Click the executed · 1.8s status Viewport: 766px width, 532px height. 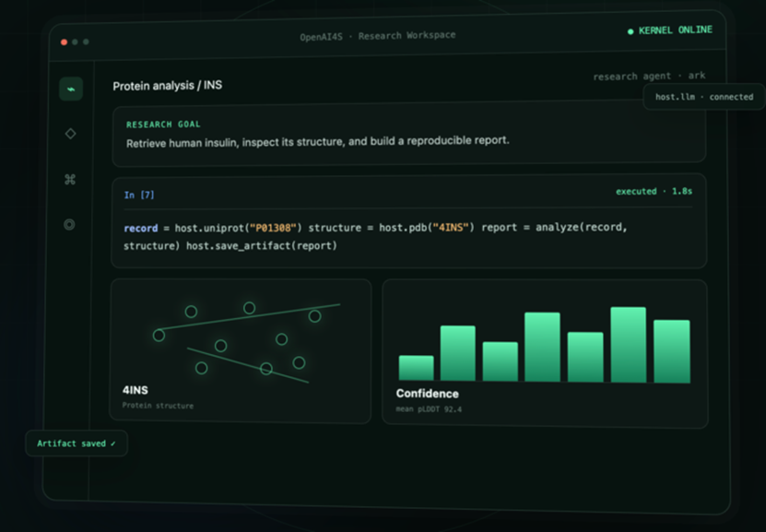click(654, 191)
